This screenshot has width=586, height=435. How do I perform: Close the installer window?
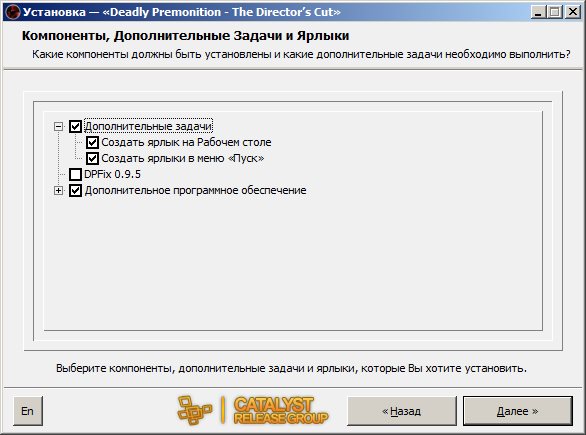pyautogui.click(x=573, y=12)
